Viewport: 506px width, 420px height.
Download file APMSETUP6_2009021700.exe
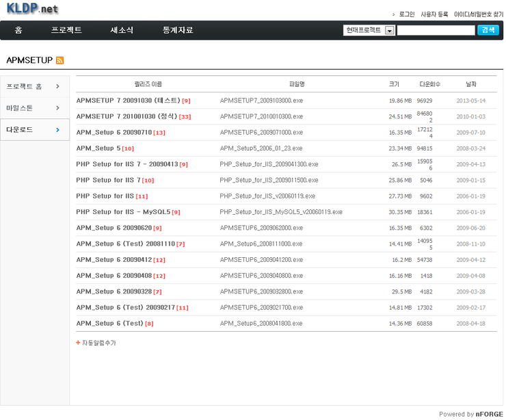(x=261, y=307)
